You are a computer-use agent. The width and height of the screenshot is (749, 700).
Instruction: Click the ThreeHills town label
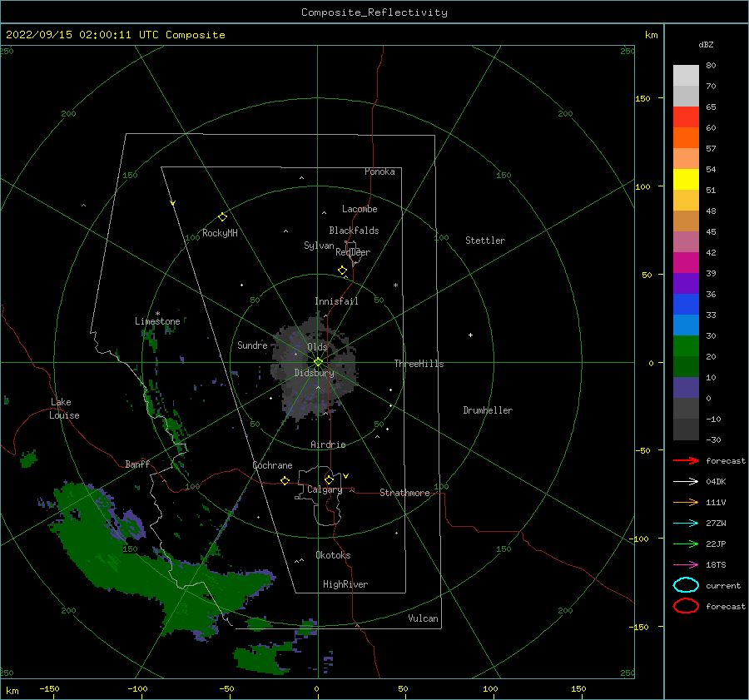click(x=419, y=364)
